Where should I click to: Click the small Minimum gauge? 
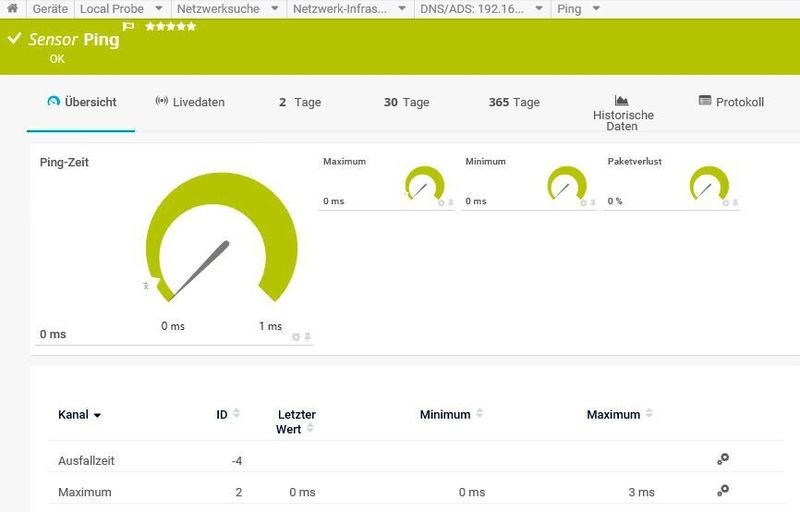tap(567, 184)
